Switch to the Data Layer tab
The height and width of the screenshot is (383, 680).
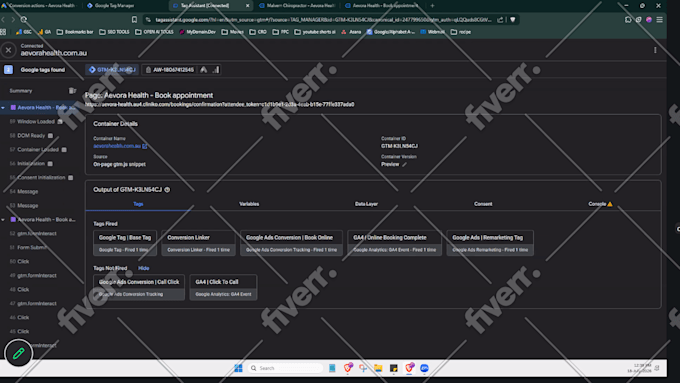pos(366,204)
